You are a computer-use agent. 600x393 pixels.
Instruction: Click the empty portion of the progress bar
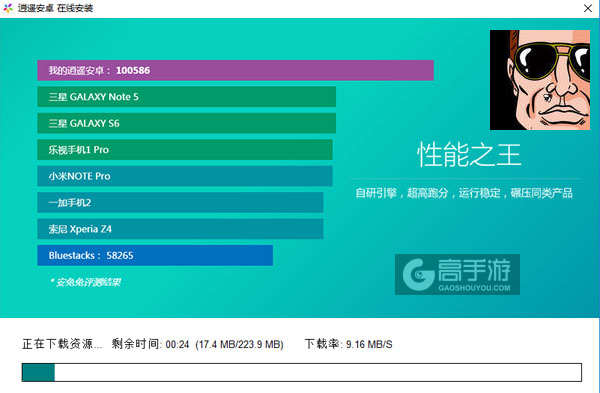pyautogui.click(x=318, y=372)
